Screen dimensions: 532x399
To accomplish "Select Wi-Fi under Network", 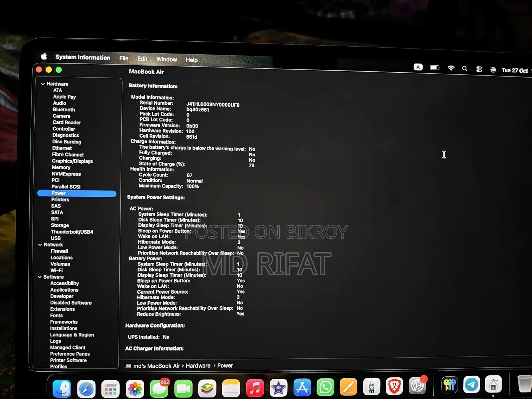I will point(57,270).
